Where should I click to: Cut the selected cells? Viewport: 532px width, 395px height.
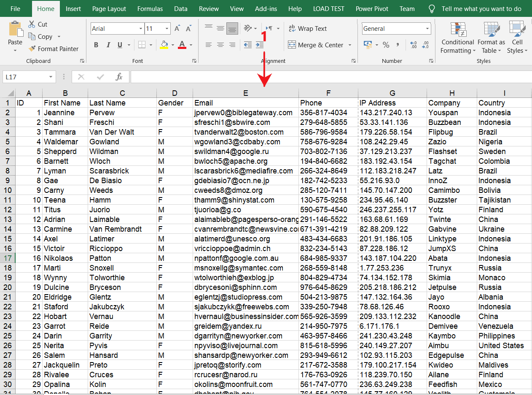(x=38, y=24)
